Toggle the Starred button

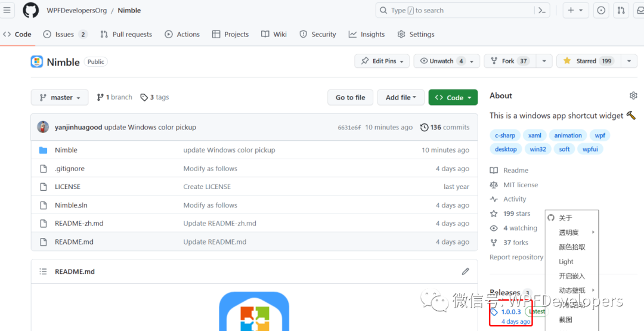pyautogui.click(x=588, y=61)
